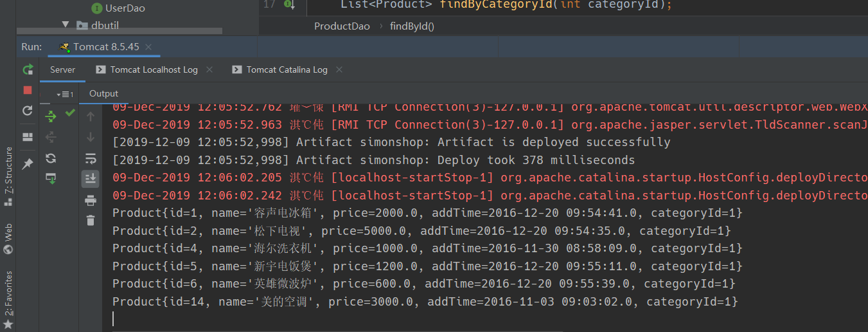Click the ProductDao breadcrumb
The height and width of the screenshot is (332, 868).
pos(342,26)
